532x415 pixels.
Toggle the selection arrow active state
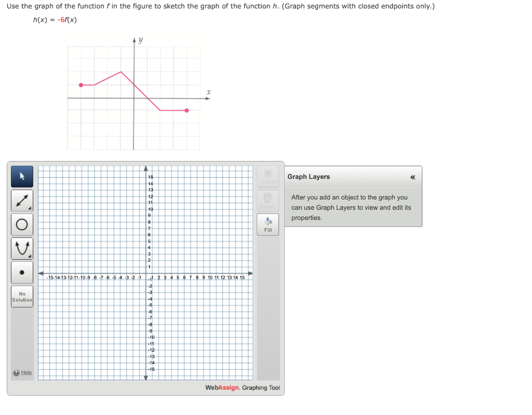pyautogui.click(x=22, y=176)
